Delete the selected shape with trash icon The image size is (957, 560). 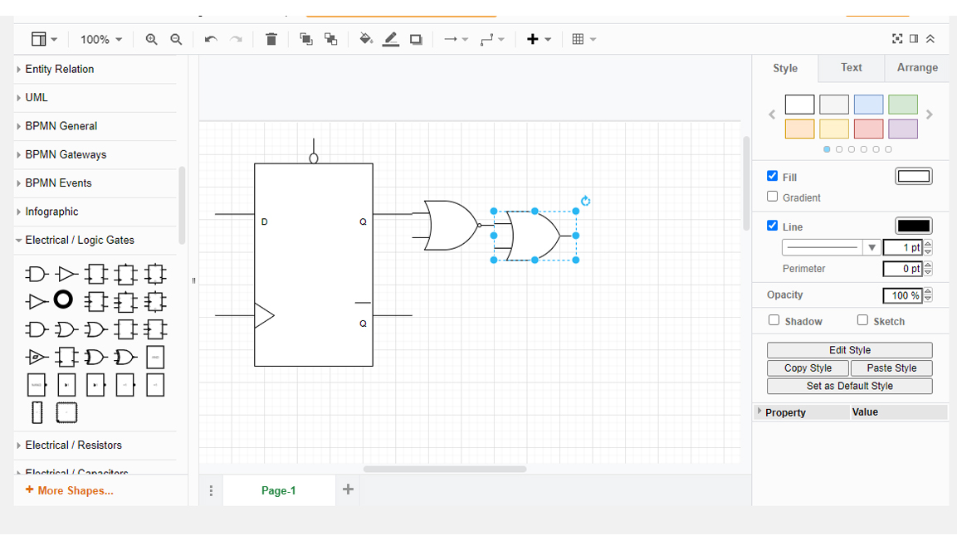271,39
